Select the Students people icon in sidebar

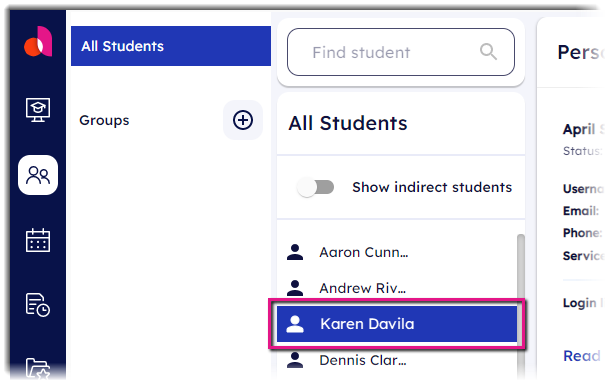(x=38, y=175)
